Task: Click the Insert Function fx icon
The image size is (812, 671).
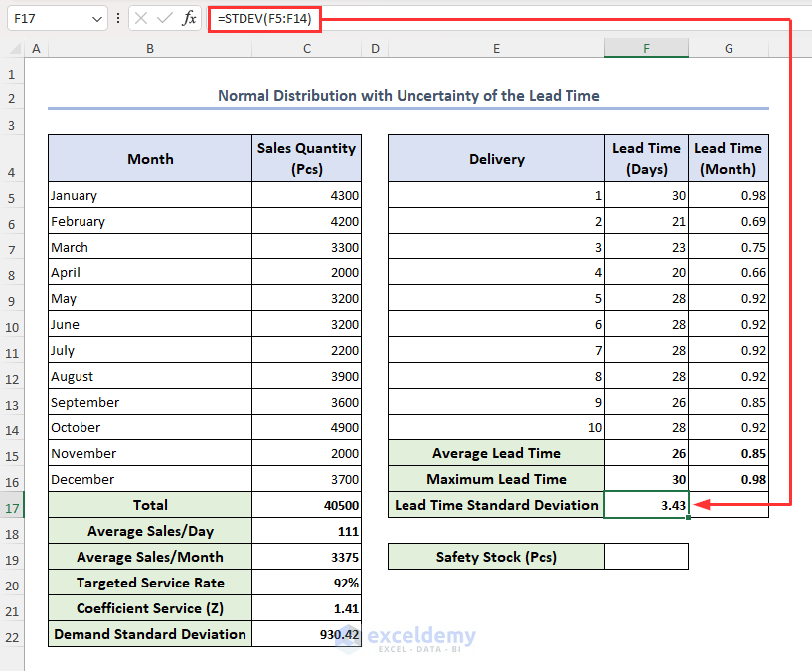Action: click(x=189, y=19)
